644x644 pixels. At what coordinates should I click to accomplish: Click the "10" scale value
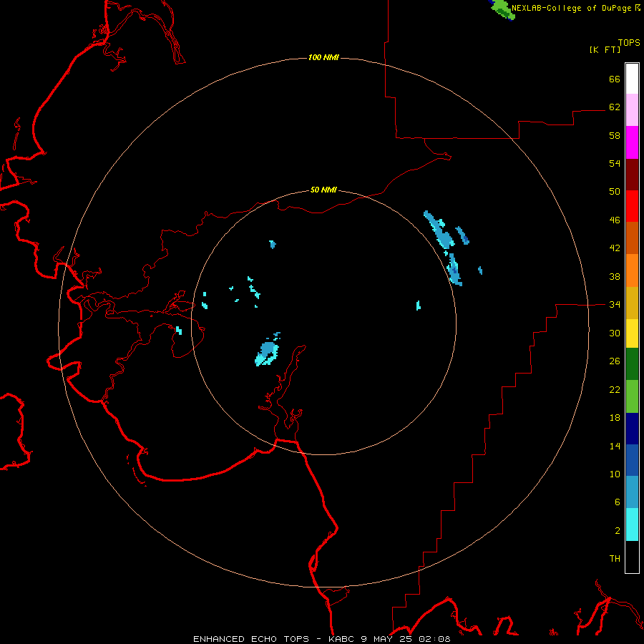coord(615,474)
